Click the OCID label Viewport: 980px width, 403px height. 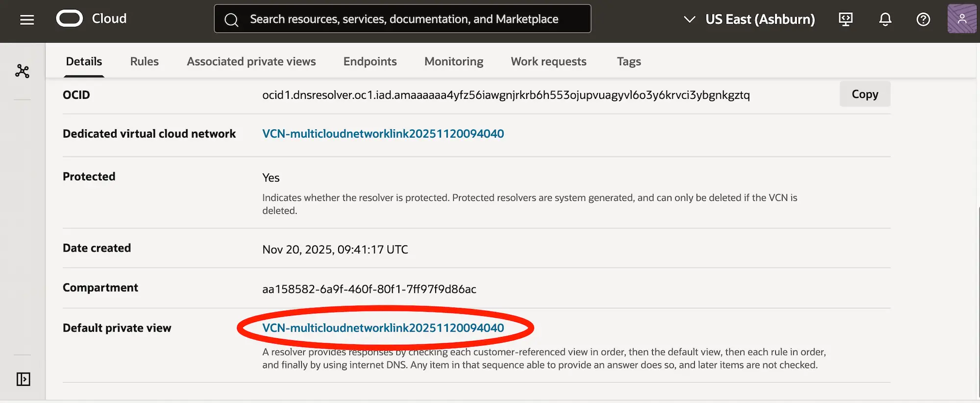coord(76,95)
